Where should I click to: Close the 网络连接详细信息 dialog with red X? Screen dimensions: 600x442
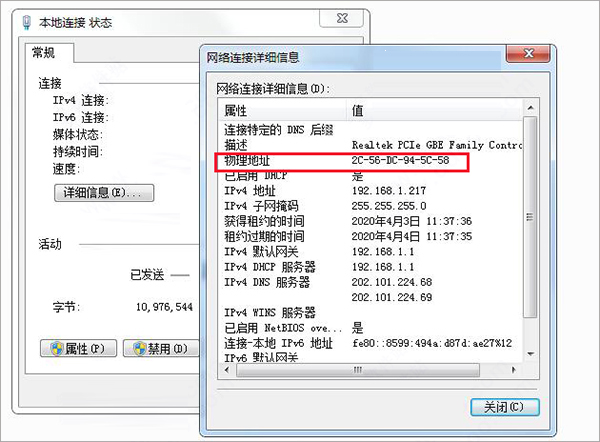coord(528,53)
